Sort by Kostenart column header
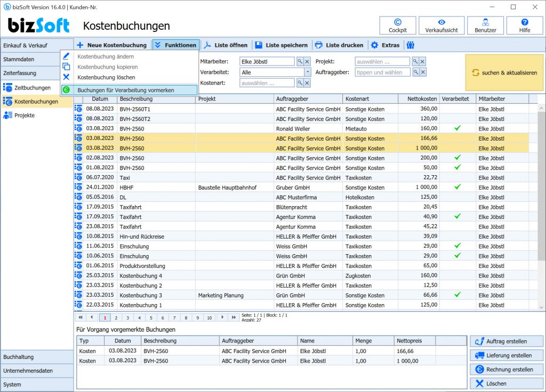The height and width of the screenshot is (392, 546). (370, 99)
